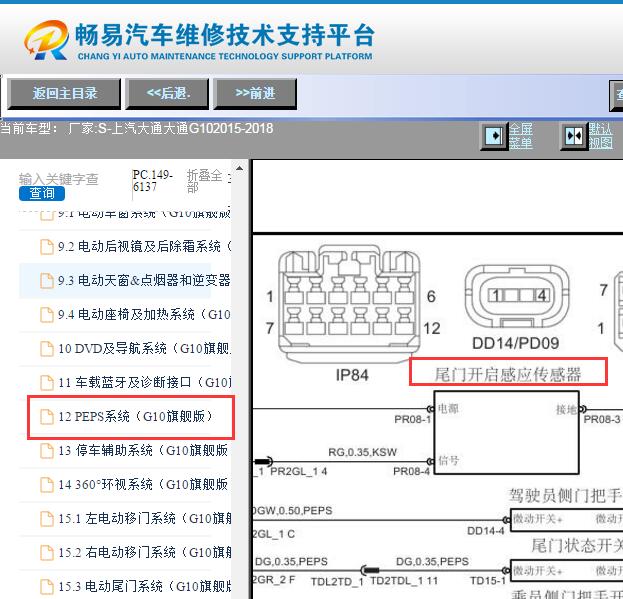Click the 尾门状态开关 label in diagram
The width and height of the screenshot is (623, 599).
(x=577, y=546)
